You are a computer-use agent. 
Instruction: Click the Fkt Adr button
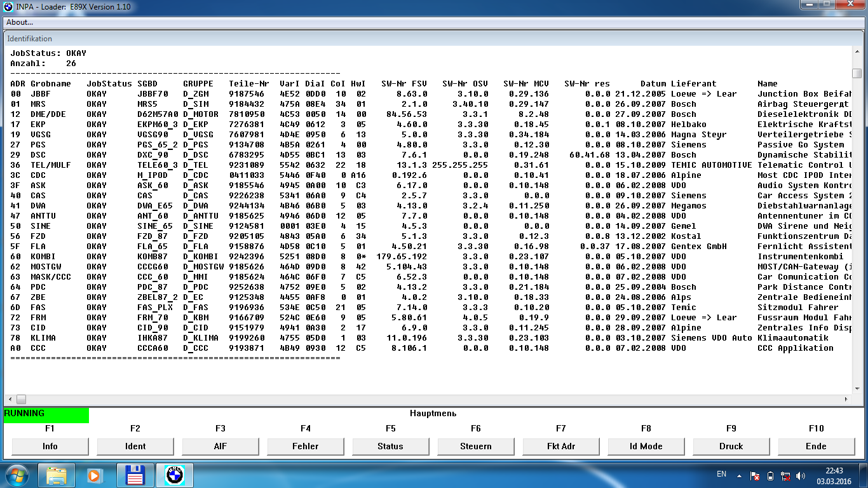561,446
